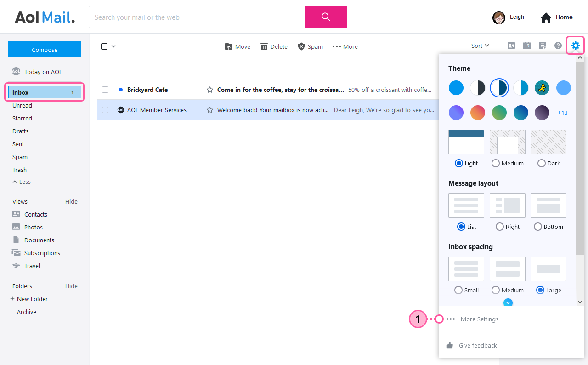Tick the Brickyard Cafe message checkbox

click(105, 90)
